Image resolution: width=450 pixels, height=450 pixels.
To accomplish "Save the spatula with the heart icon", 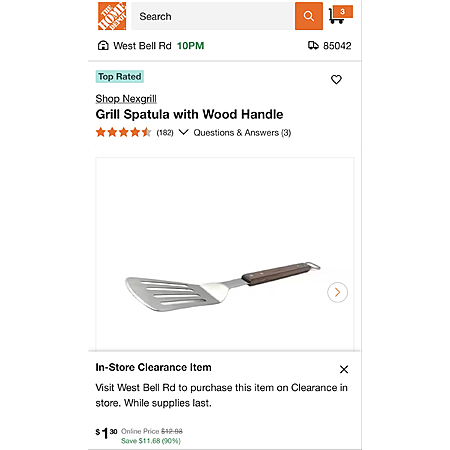I will pyautogui.click(x=336, y=80).
